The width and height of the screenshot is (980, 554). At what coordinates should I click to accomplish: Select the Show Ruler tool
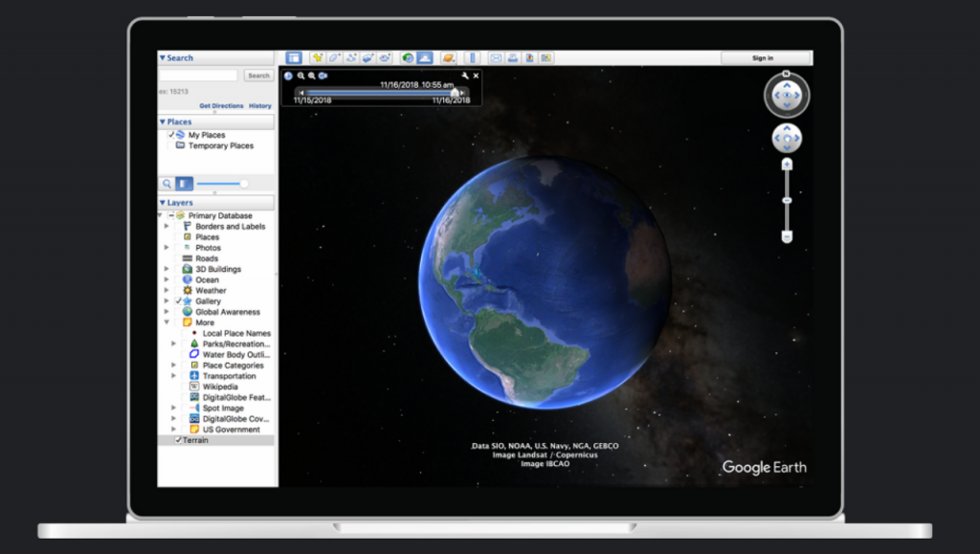click(473, 58)
